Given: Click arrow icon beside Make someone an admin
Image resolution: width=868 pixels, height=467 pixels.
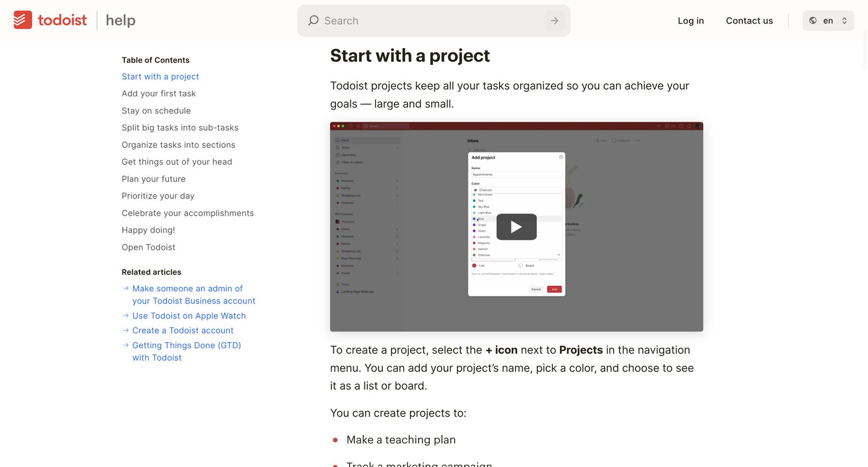Looking at the screenshot, I should (x=126, y=288).
